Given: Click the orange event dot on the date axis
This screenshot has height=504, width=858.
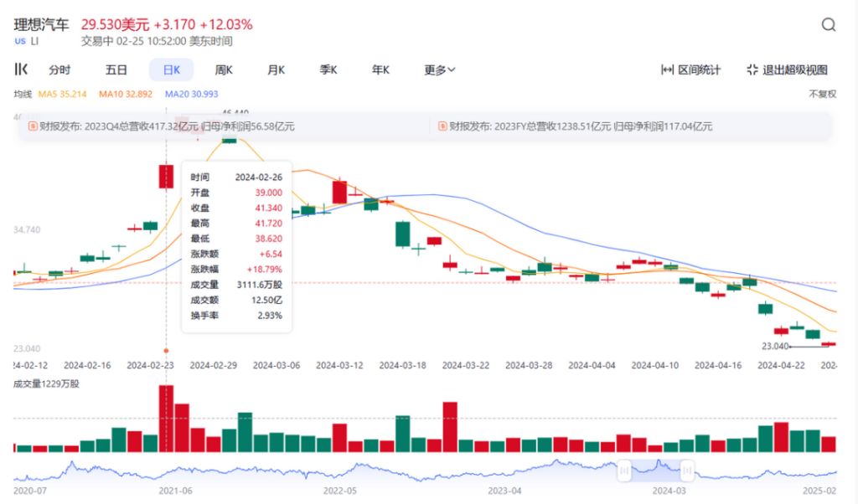Looking at the screenshot, I should click(166, 350).
